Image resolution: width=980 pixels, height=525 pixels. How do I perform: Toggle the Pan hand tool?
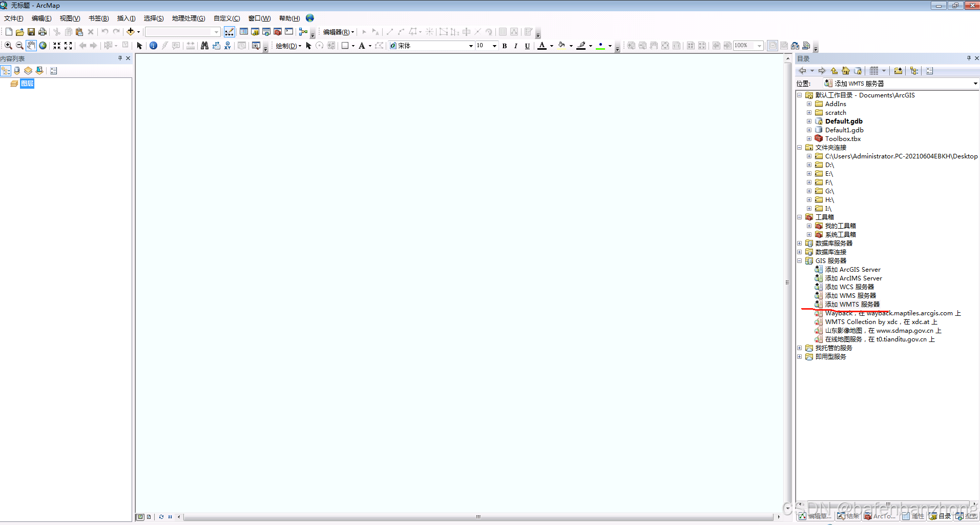31,46
